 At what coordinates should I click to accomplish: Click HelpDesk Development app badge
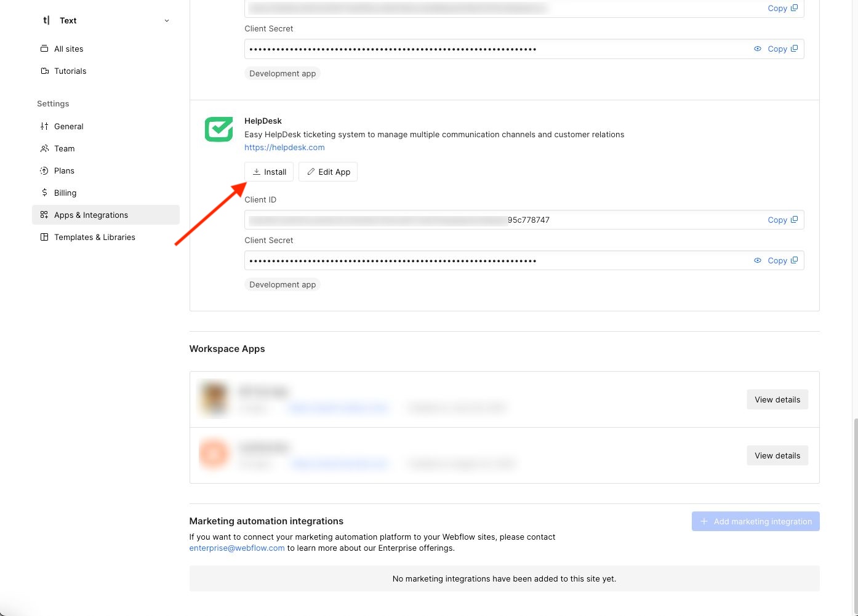(x=283, y=284)
